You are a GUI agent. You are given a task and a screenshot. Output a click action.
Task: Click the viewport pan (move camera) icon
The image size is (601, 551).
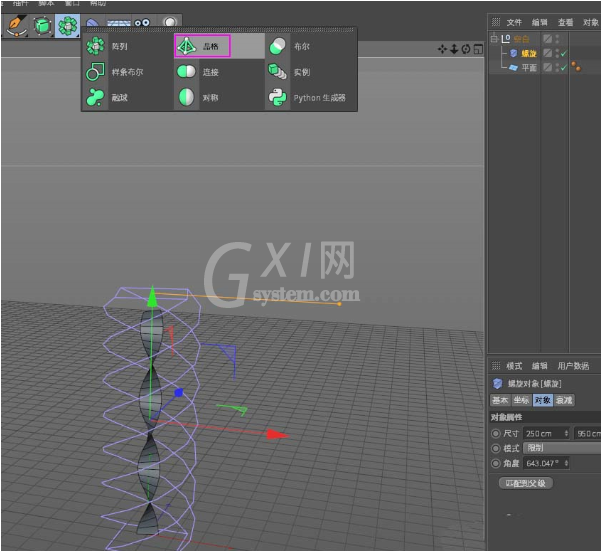tap(442, 49)
